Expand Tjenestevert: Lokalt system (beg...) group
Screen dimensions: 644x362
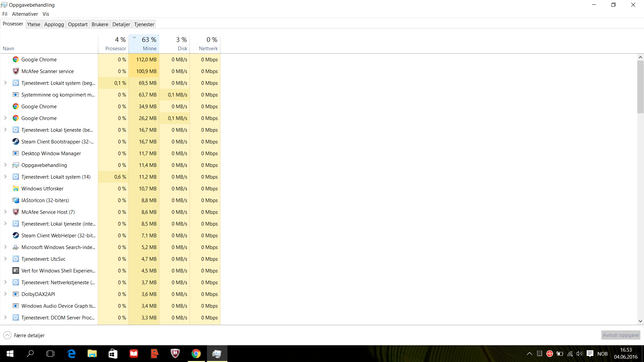point(5,83)
